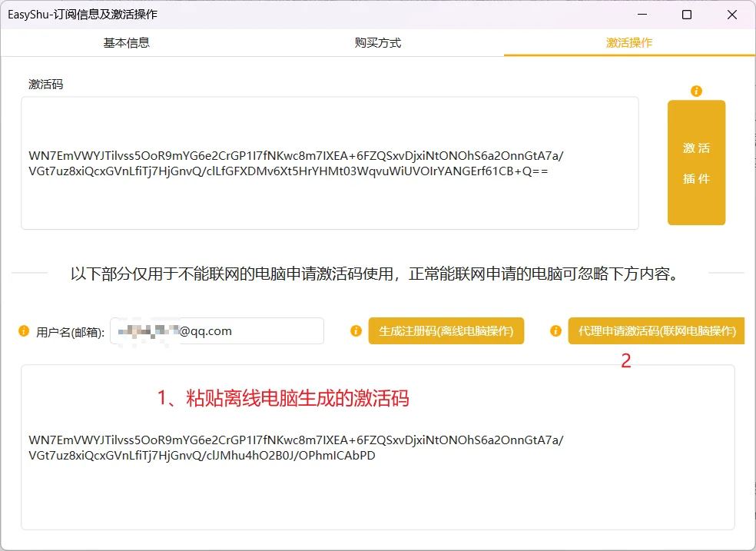Focus the lower offline registration code text box
The width and height of the screenshot is (756, 551).
click(378, 447)
